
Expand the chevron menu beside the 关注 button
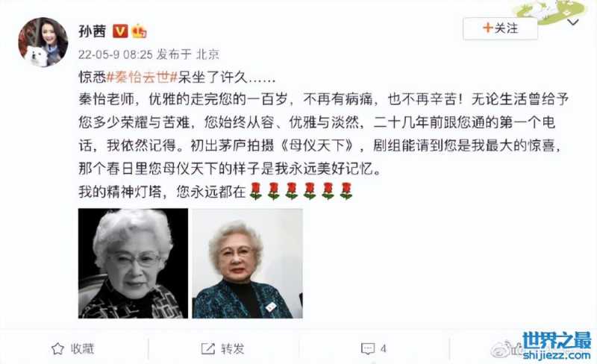(x=573, y=23)
